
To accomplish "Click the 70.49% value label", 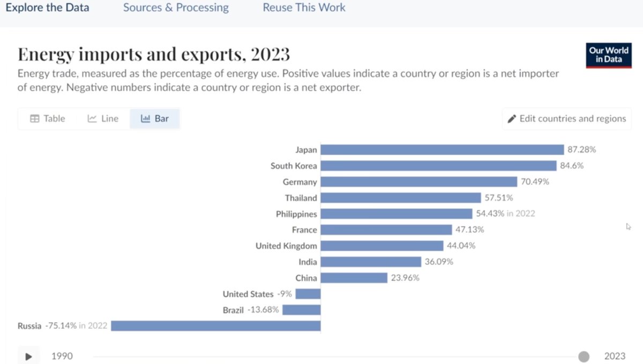I will [x=535, y=182].
